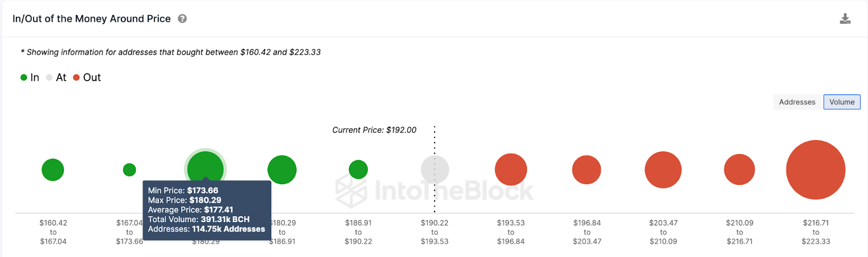Click the red bubble for $210.09 to $216.71
The image size is (868, 257).
pyautogui.click(x=739, y=170)
